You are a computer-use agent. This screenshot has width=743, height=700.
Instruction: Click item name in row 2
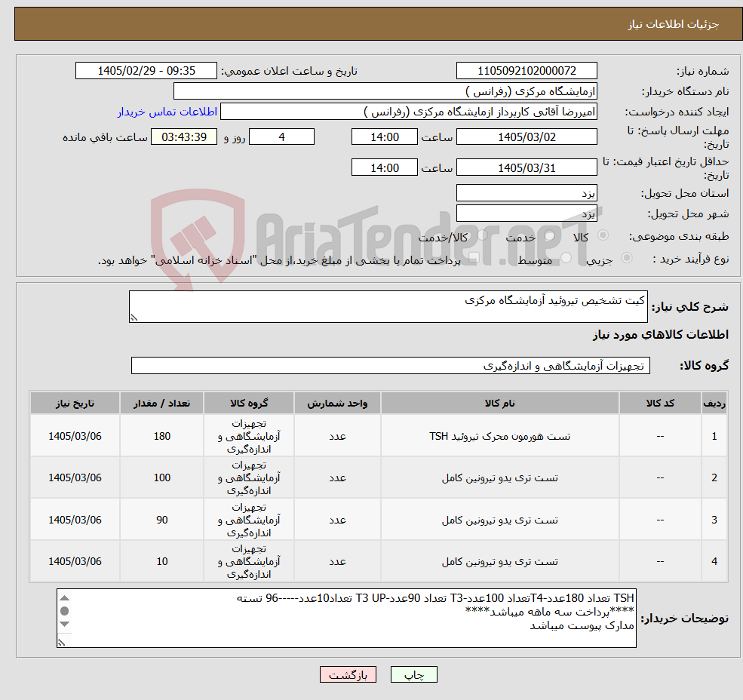tap(499, 477)
